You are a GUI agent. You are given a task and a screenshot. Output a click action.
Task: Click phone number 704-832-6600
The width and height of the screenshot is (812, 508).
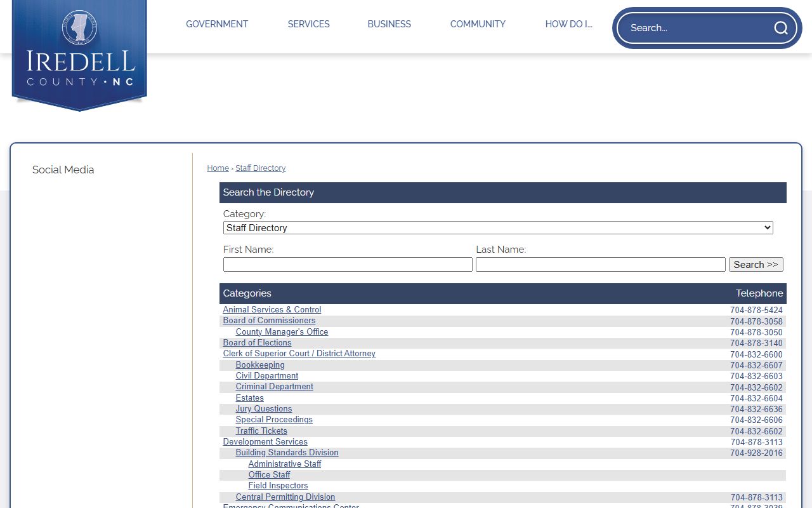coord(756,355)
